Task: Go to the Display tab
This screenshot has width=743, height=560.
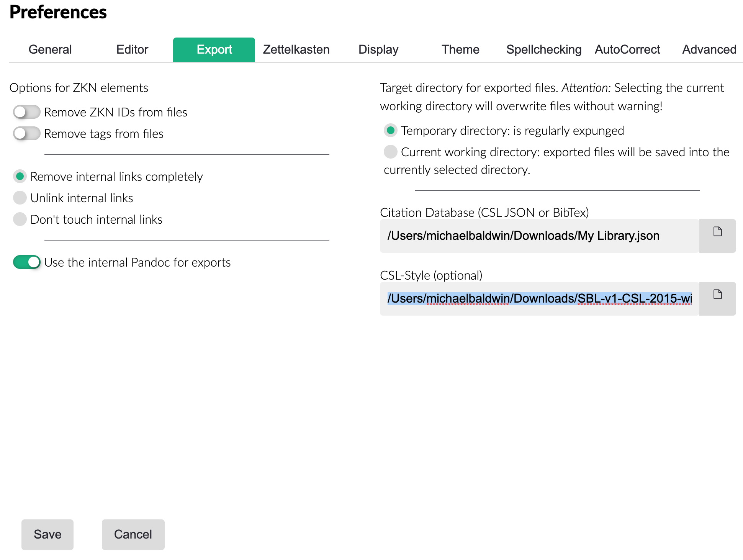Action: [x=378, y=49]
